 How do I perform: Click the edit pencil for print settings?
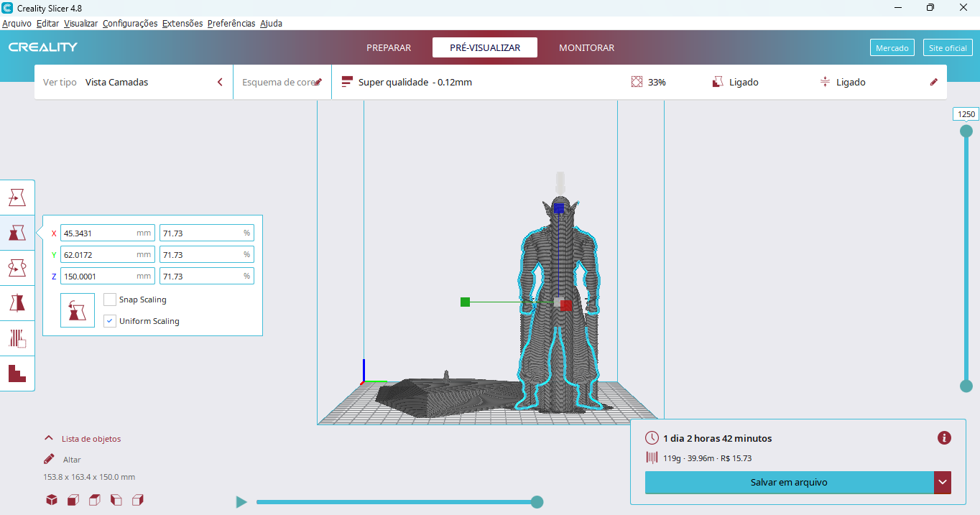tap(934, 82)
